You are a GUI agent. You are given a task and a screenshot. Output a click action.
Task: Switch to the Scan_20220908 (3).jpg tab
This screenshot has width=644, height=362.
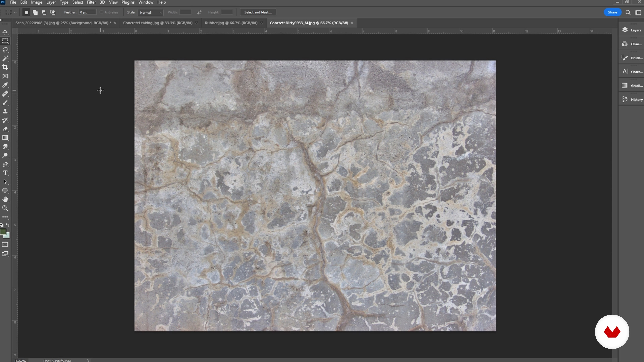[63, 23]
